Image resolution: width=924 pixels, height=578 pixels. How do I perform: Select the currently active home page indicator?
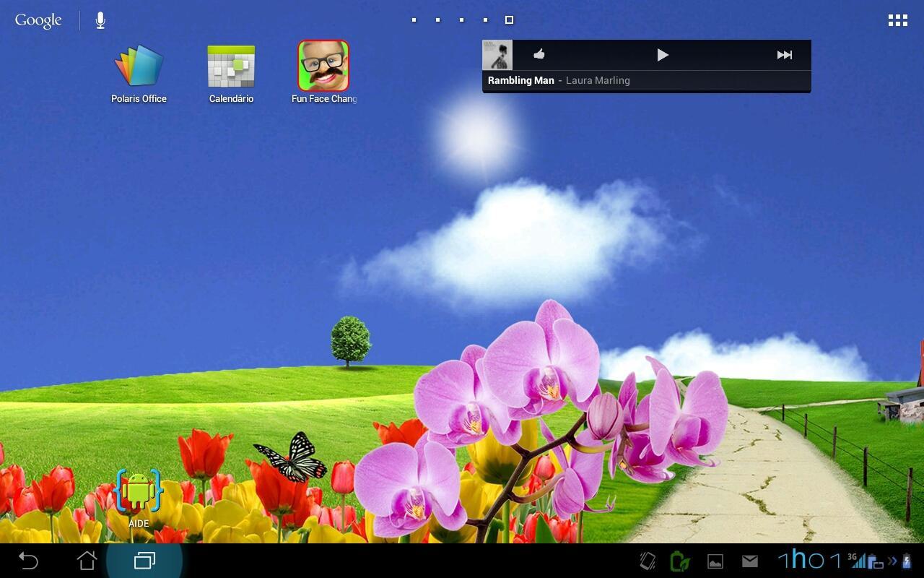[x=508, y=20]
